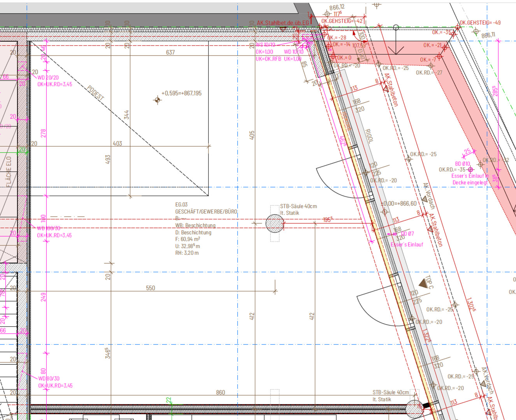Viewport: 516px width, 420px height.
Task: Select the STB-Säule column circle at bottom right
Action: [x=414, y=409]
